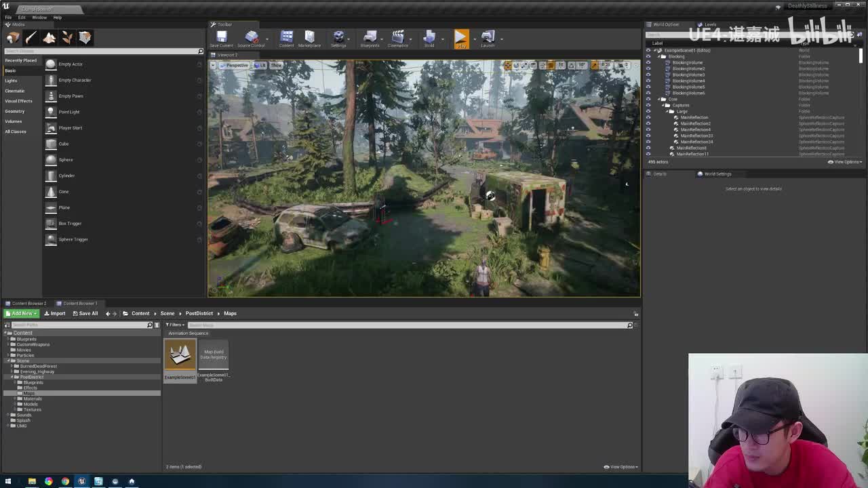Switch to the World Settings tab
The height and width of the screenshot is (488, 868).
click(x=717, y=174)
